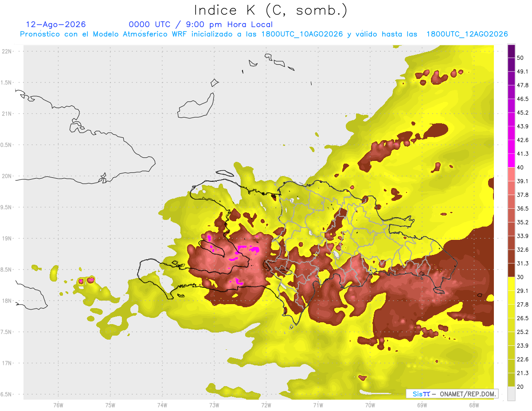This screenshot has width=532, height=411.
Task: Click the colorbar value '46.5'
Action: point(522,99)
